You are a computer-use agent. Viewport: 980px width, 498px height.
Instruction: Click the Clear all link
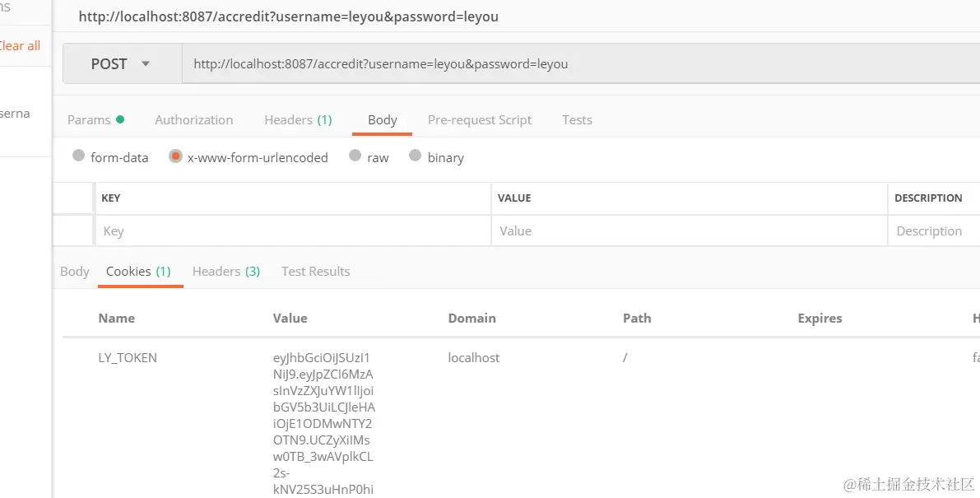[20, 46]
